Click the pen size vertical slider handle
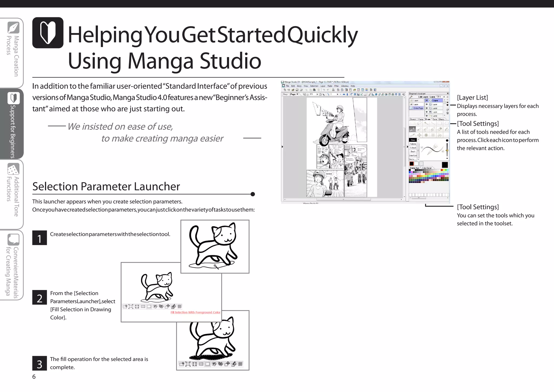The height and width of the screenshot is (392, 554). (447, 150)
